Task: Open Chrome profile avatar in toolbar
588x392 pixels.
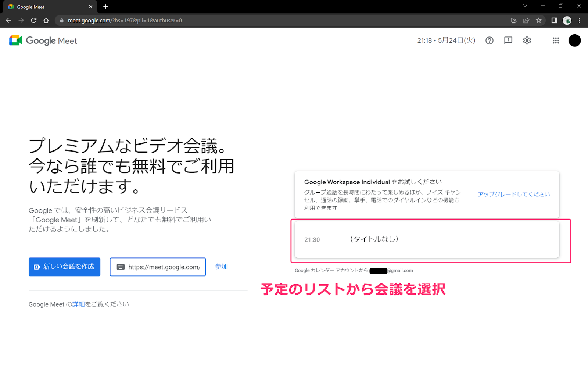Action: click(x=567, y=21)
